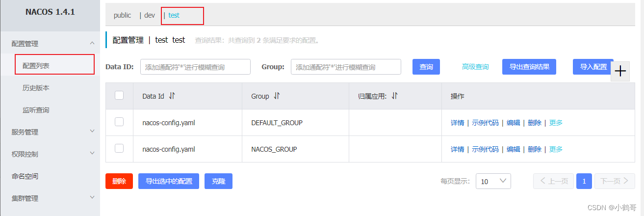Click the NACOS 1.4.1 title
This screenshot has width=644, height=216.
(x=50, y=12)
